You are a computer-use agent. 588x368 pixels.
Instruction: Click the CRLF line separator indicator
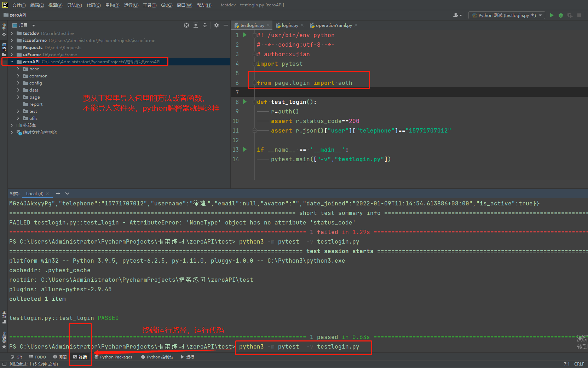[x=579, y=364]
